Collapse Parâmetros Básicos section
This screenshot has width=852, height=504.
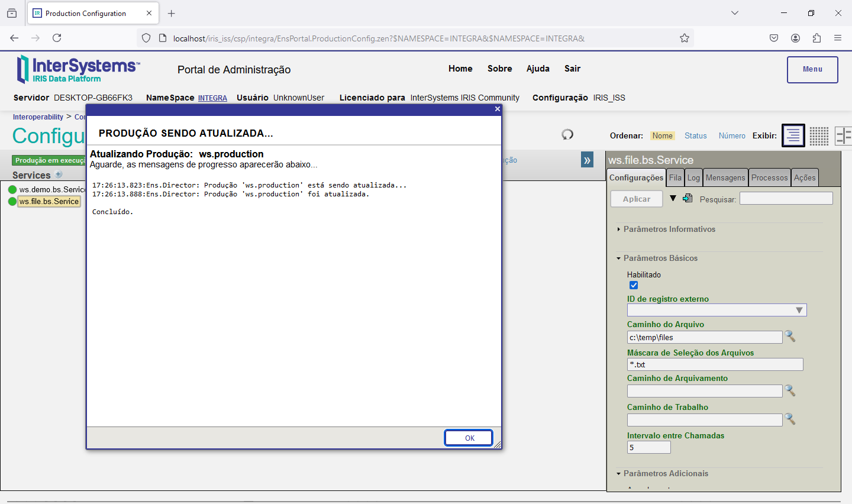[x=660, y=259]
